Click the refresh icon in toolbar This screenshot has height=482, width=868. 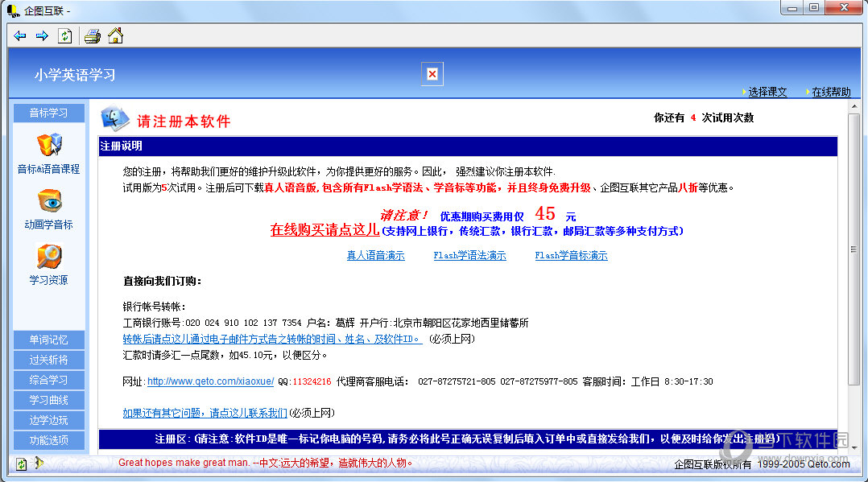(65, 36)
